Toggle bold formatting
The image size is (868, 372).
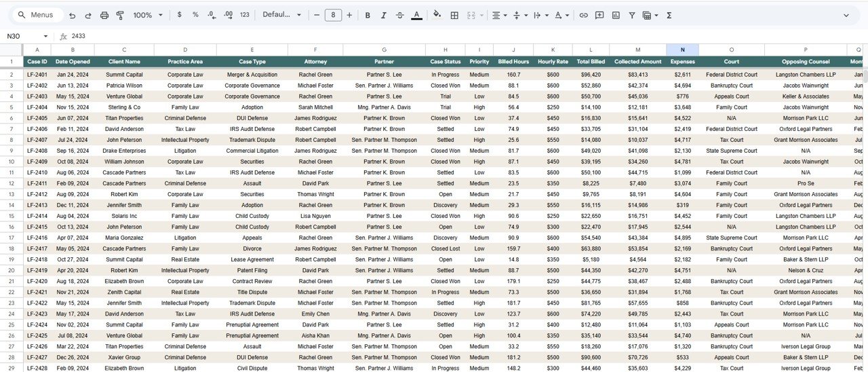[368, 15]
